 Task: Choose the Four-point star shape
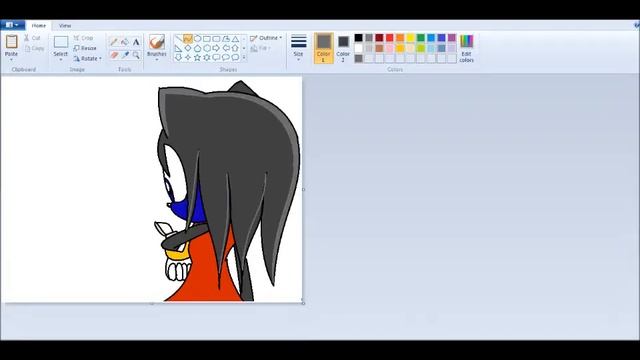pos(188,58)
